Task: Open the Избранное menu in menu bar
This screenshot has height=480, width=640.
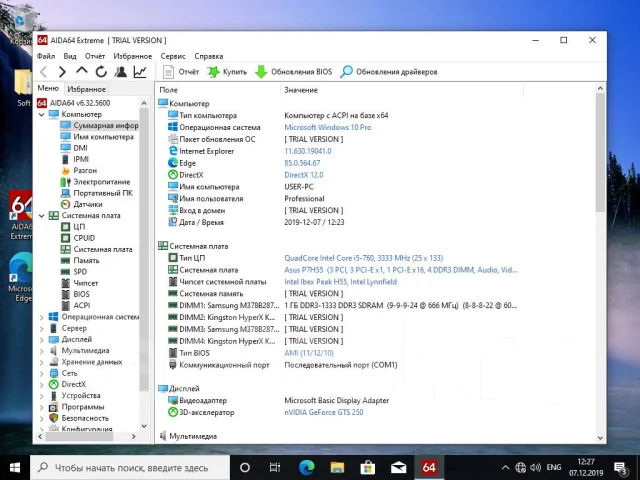Action: pyautogui.click(x=133, y=56)
